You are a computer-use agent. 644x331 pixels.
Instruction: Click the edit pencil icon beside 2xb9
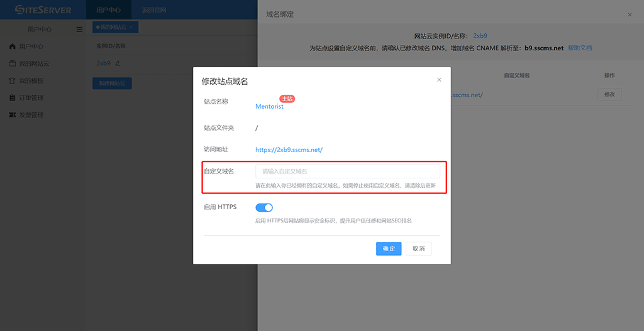click(118, 63)
